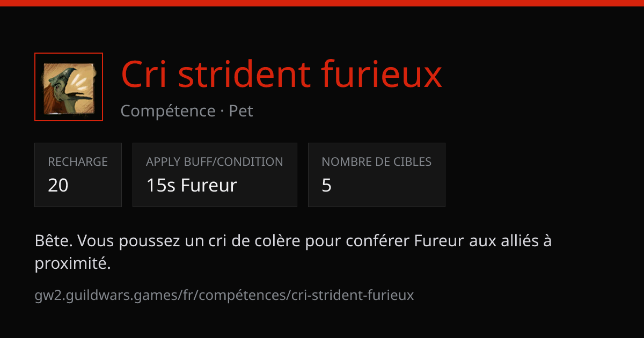Click the 'NOMBRE DE CIBLES' label

(377, 161)
